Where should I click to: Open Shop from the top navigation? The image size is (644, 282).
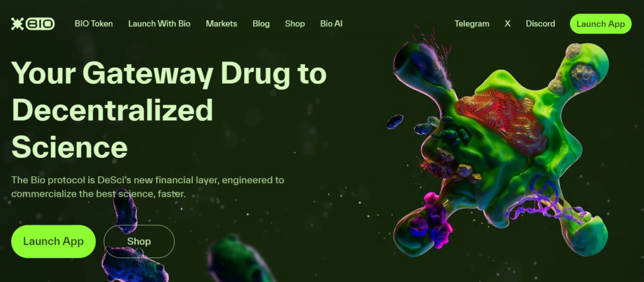295,24
